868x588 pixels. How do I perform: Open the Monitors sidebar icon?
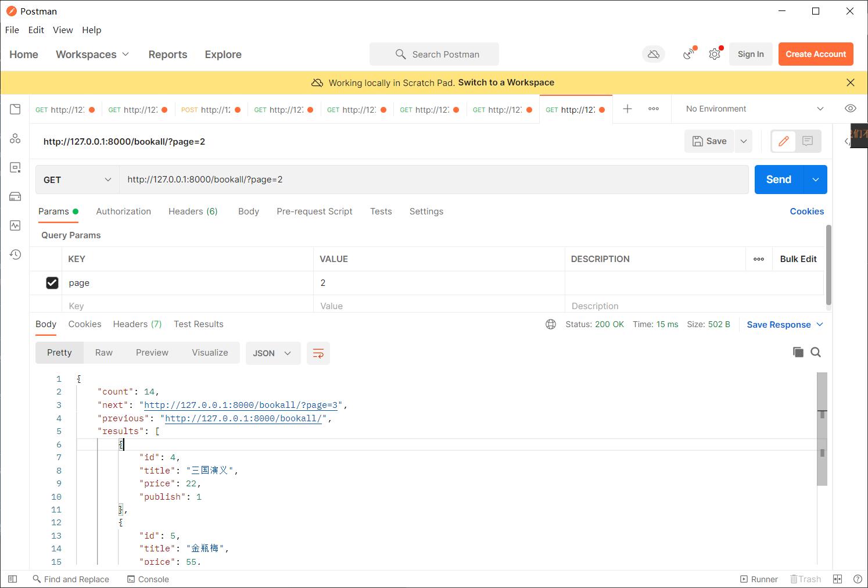coord(15,225)
